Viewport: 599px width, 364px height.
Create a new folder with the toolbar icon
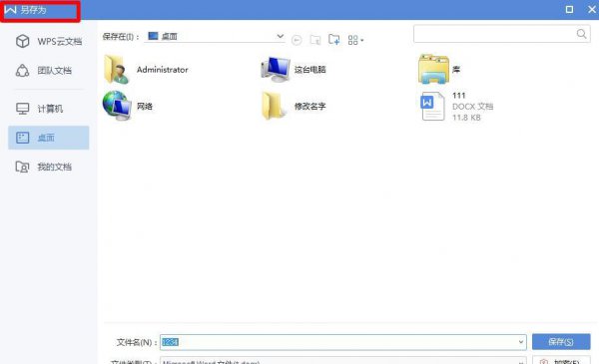pos(333,39)
